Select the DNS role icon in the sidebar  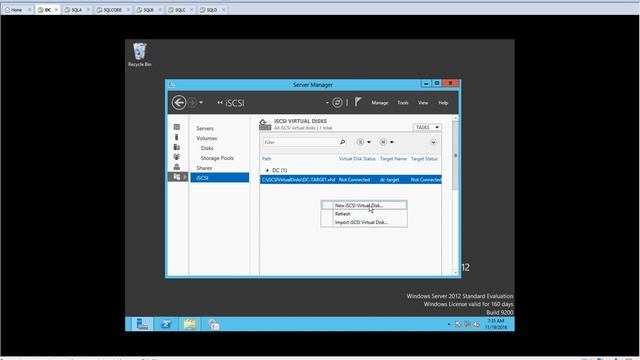177,167
